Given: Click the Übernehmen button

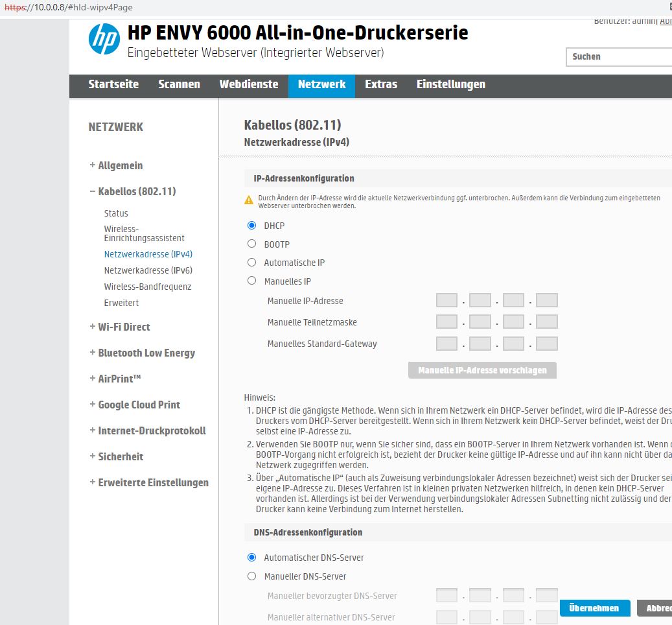Looking at the screenshot, I should (595, 608).
